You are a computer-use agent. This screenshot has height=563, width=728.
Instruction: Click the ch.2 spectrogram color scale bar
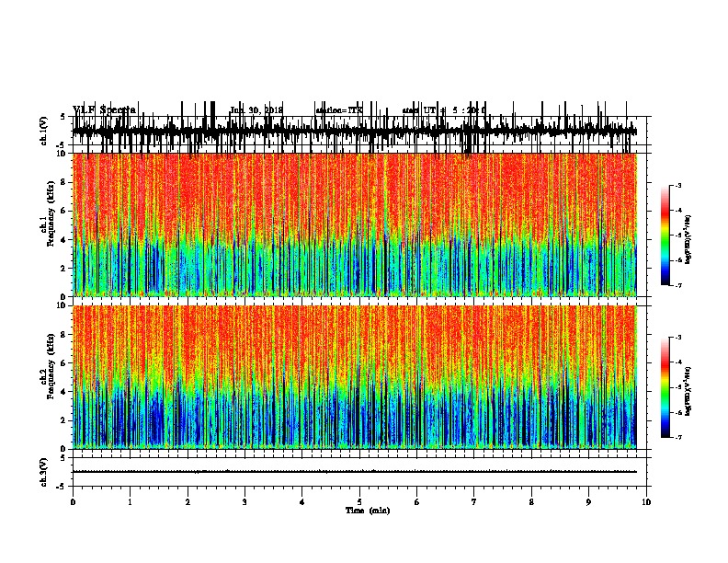(x=665, y=387)
